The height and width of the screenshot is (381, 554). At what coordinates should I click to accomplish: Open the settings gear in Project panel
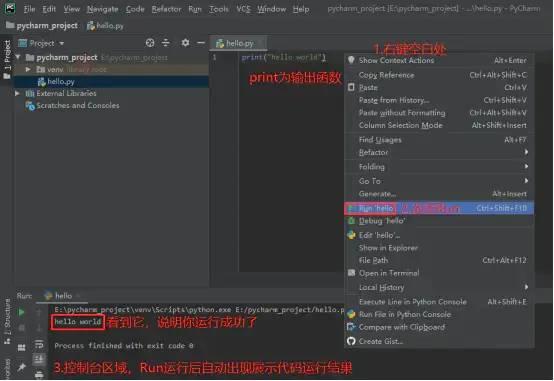coord(185,43)
